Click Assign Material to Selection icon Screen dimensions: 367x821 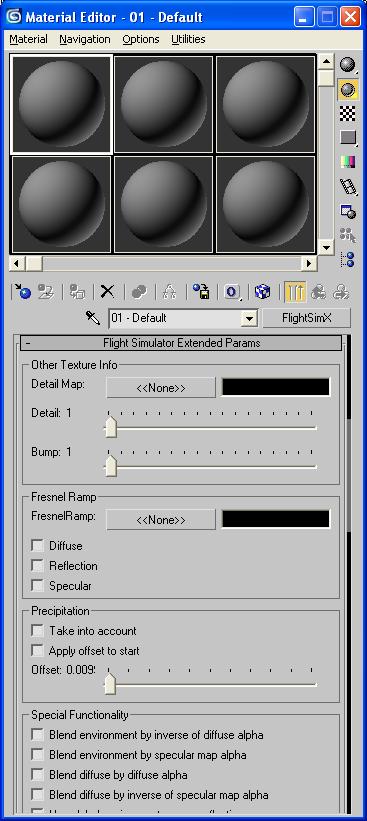pos(77,292)
